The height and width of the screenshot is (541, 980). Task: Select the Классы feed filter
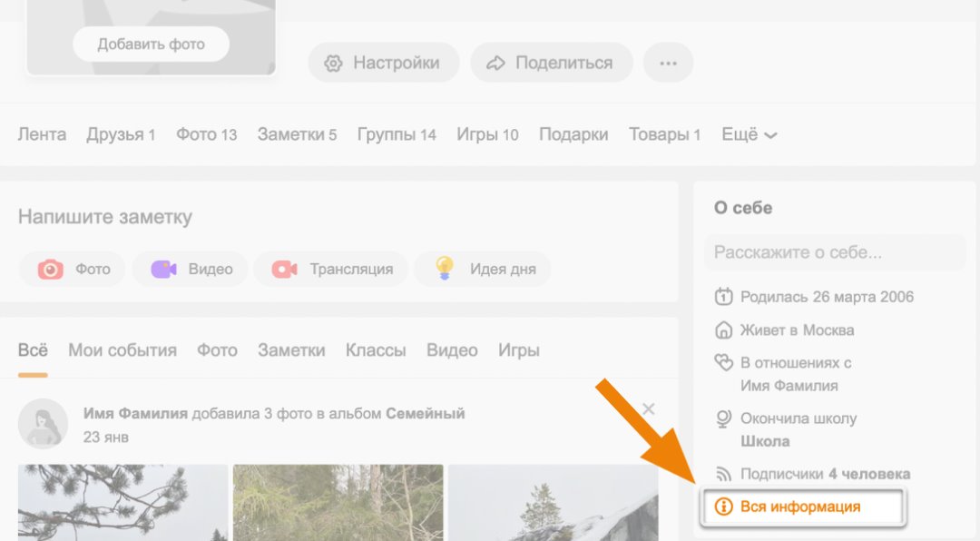pos(376,350)
